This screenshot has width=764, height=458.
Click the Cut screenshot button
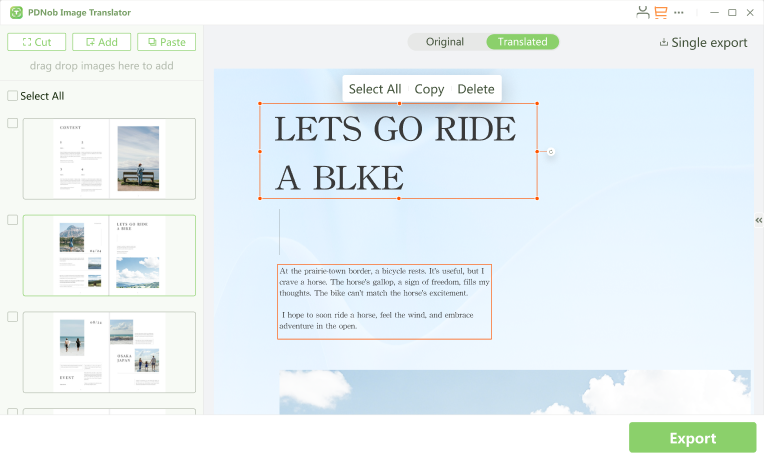[x=36, y=42]
